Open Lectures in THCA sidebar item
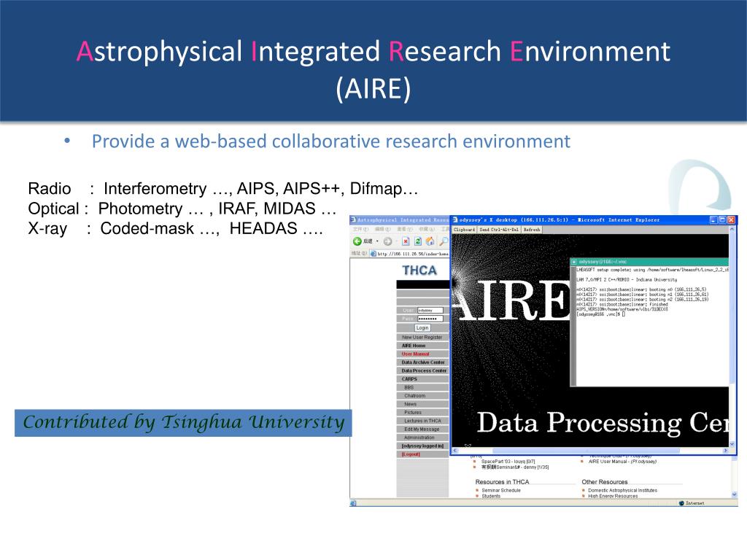The width and height of the screenshot is (747, 560). pos(422,421)
